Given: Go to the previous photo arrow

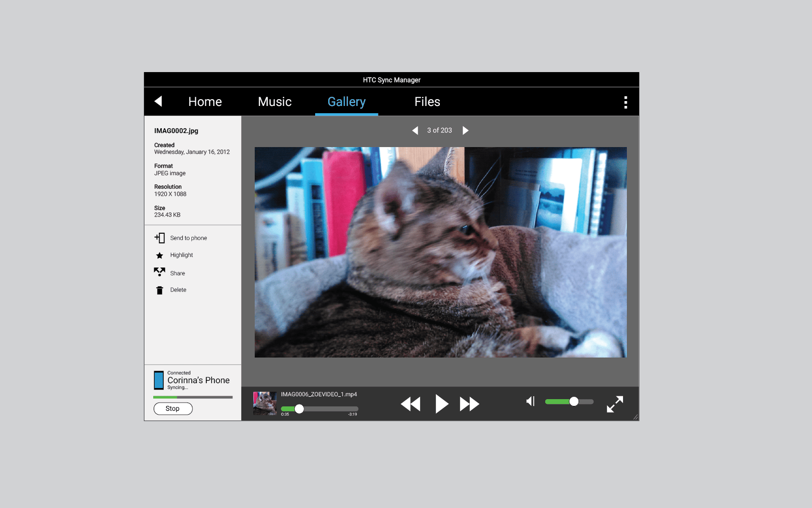Looking at the screenshot, I should (415, 131).
